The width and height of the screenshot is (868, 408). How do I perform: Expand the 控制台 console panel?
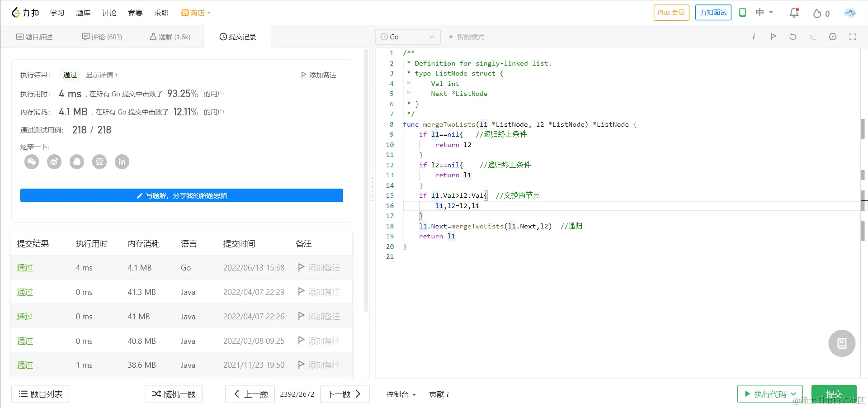[x=401, y=394]
